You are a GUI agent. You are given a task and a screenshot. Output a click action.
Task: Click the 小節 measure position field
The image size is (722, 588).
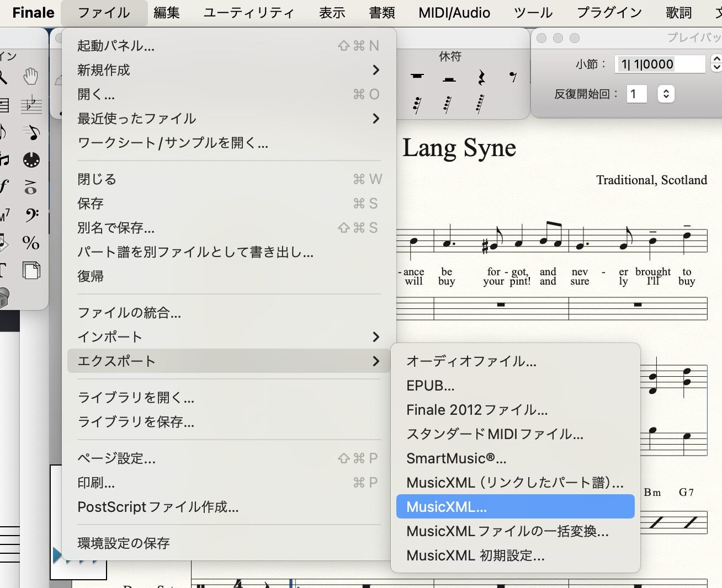point(660,64)
